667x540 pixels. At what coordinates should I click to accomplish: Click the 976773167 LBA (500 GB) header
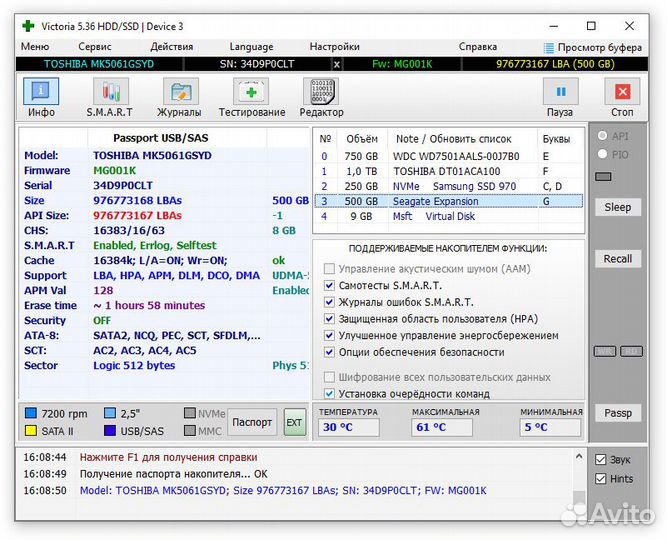tap(555, 64)
